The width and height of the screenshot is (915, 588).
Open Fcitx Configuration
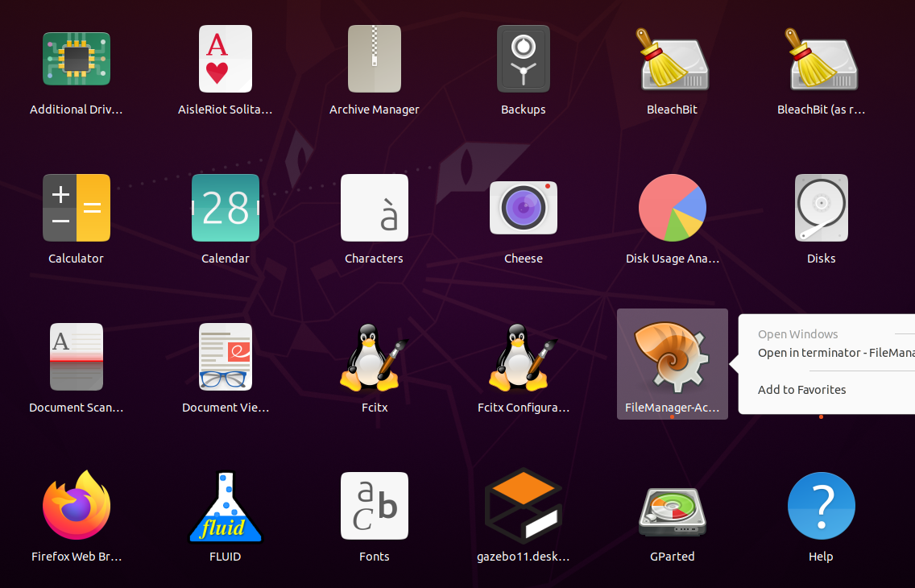tap(524, 356)
